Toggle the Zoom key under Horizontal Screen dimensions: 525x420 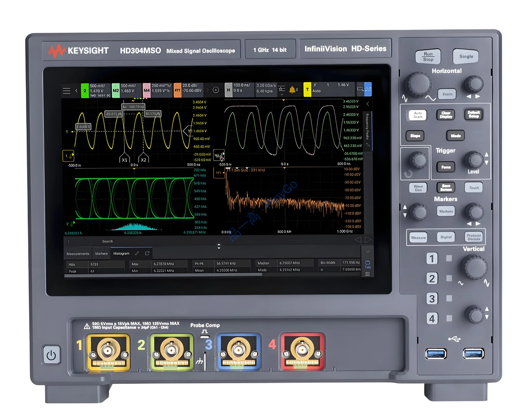click(x=447, y=94)
